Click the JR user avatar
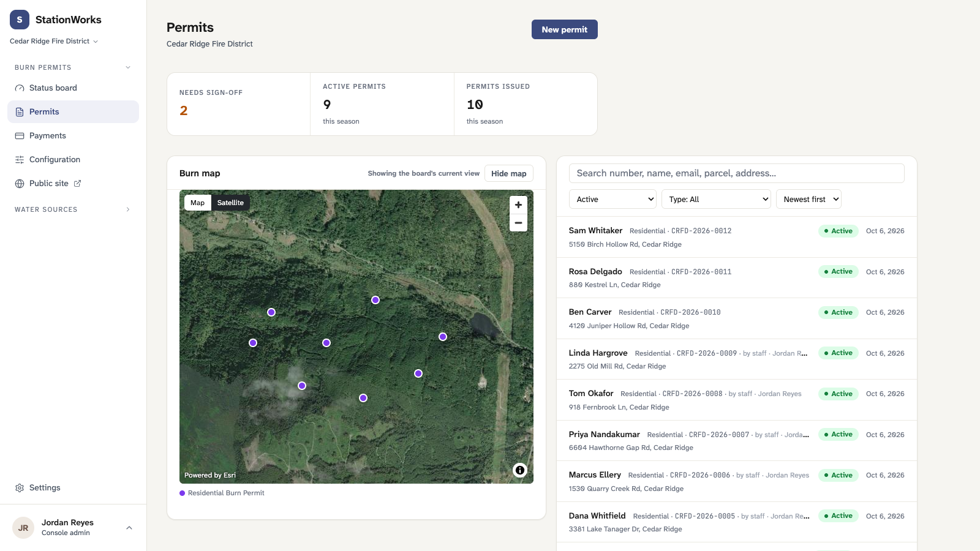Viewport: 980px width, 551px height. pos(23,528)
